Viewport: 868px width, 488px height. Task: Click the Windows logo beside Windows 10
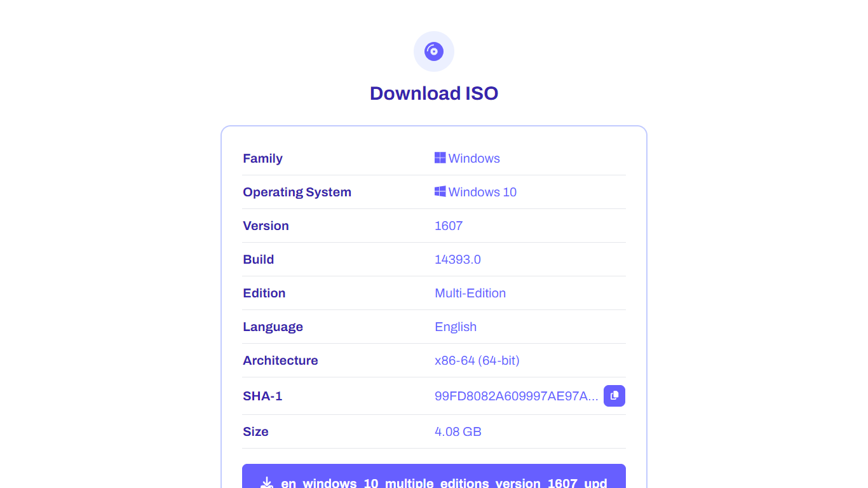(x=440, y=192)
